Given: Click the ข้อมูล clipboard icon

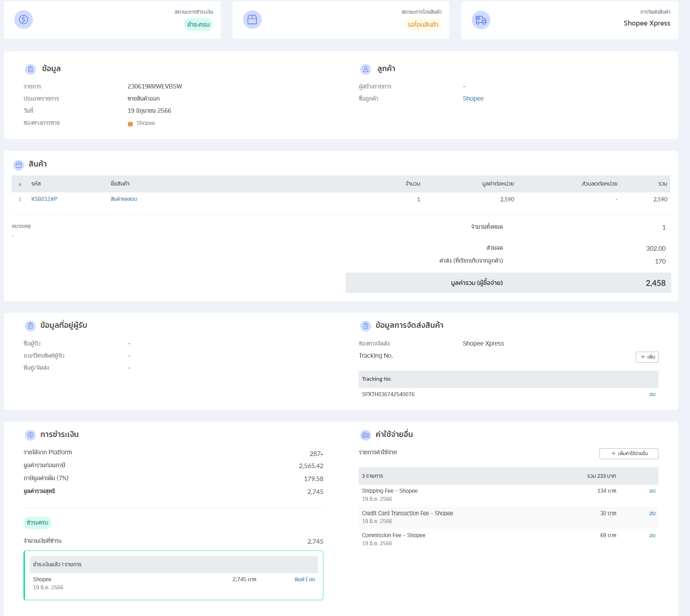Looking at the screenshot, I should 30,69.
